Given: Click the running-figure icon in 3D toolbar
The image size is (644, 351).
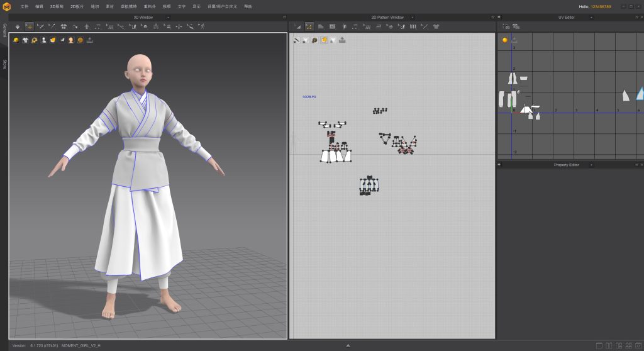Looking at the screenshot, I should 202,26.
